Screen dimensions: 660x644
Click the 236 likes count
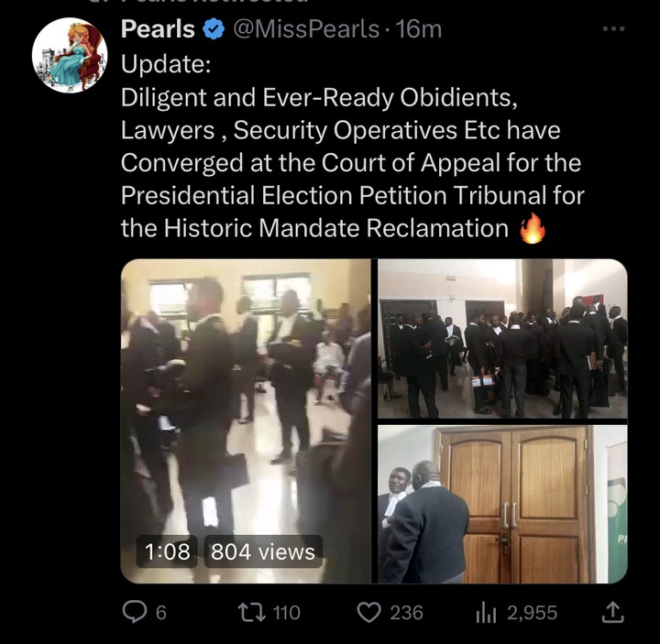(406, 613)
